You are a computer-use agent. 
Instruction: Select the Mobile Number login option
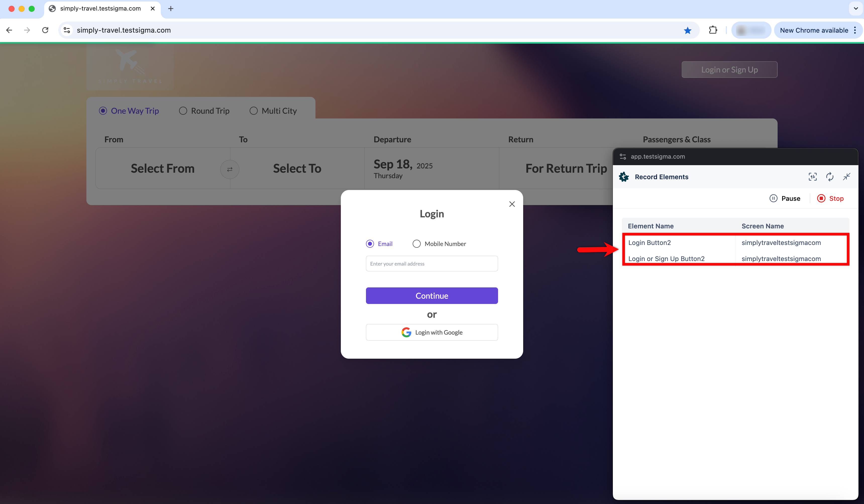click(x=417, y=244)
